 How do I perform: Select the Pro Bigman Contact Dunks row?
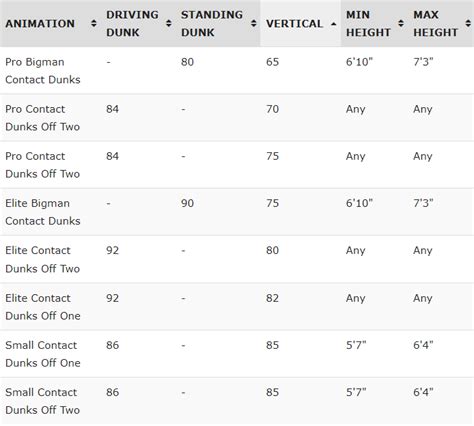point(237,71)
